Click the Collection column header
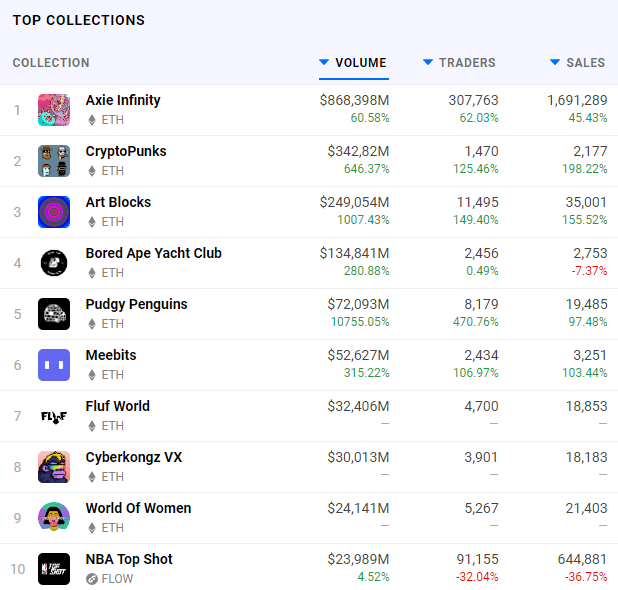 (x=51, y=63)
